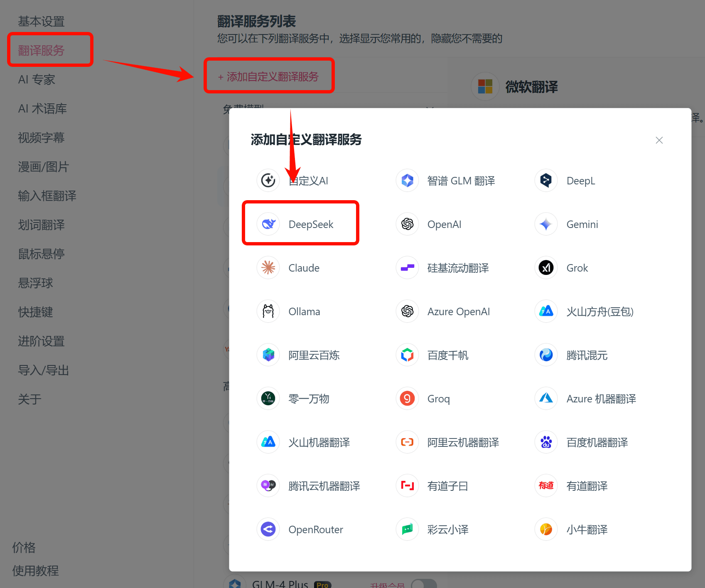
Task: Pick the 阿里云机器翻译 icon
Action: 407,442
